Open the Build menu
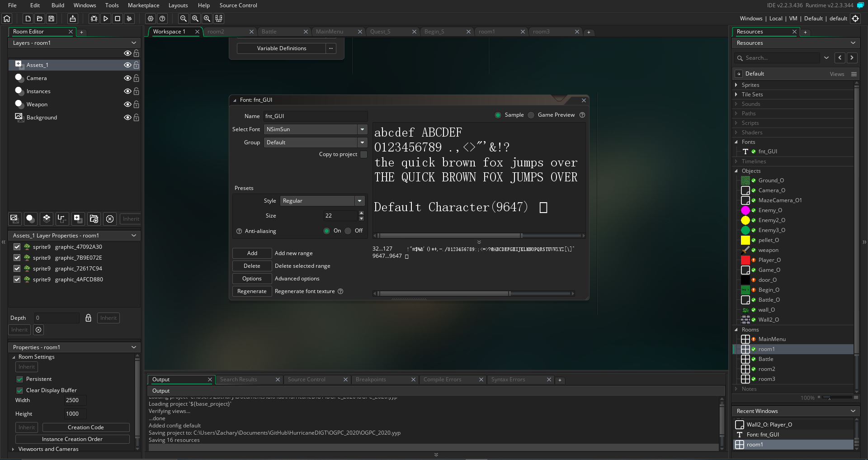 tap(57, 5)
